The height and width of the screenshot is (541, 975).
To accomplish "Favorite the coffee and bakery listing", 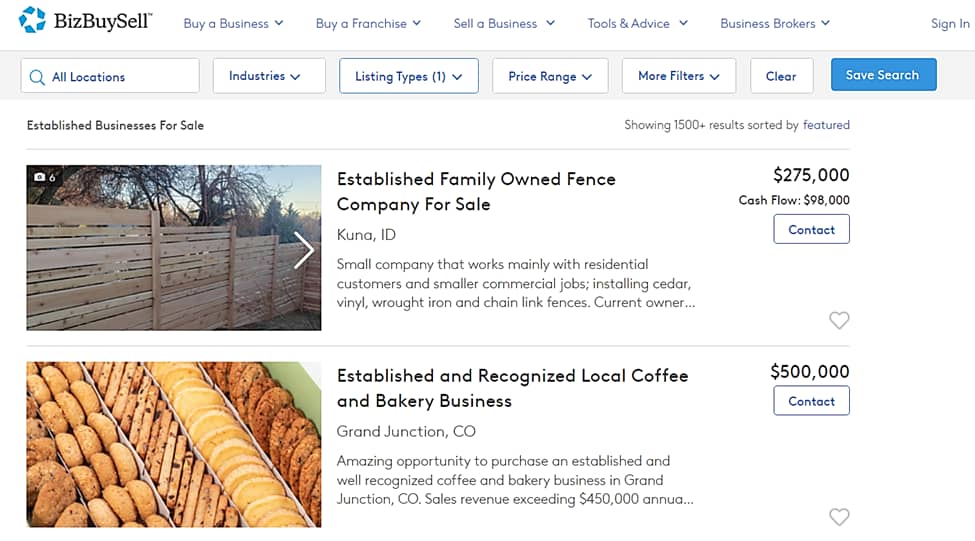I will 839,517.
